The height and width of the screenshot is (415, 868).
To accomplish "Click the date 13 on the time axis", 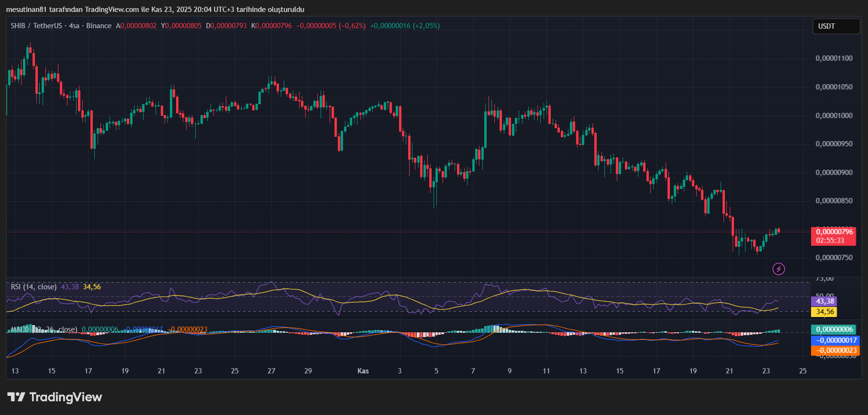I will point(15,371).
